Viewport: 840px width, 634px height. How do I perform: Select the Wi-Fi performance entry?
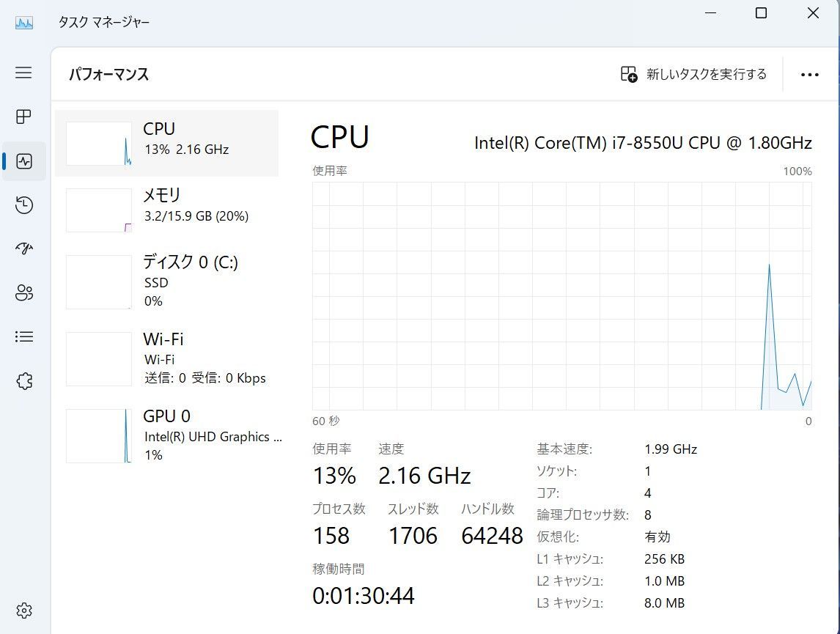(167, 358)
